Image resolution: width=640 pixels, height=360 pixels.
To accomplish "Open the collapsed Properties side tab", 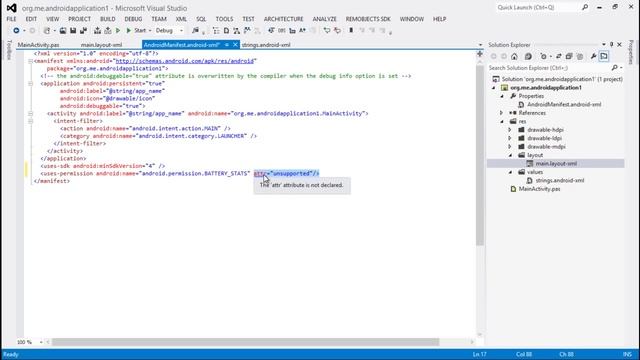I will click(631, 52).
